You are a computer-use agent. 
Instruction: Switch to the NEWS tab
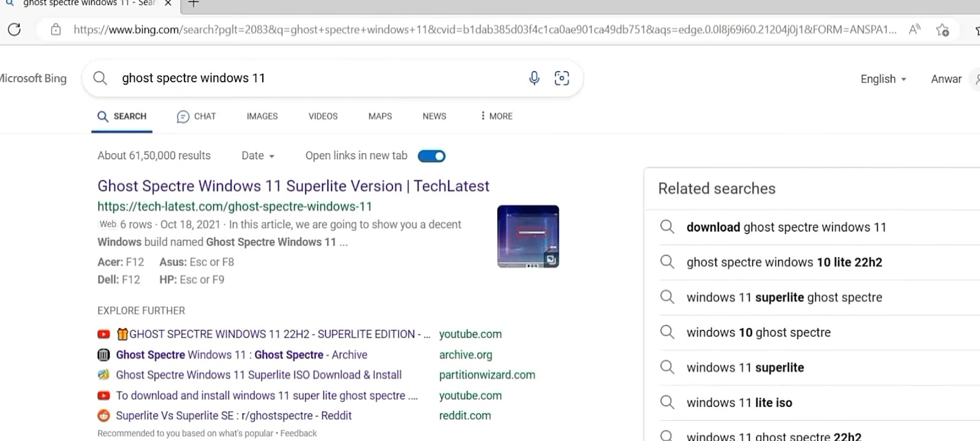click(434, 116)
